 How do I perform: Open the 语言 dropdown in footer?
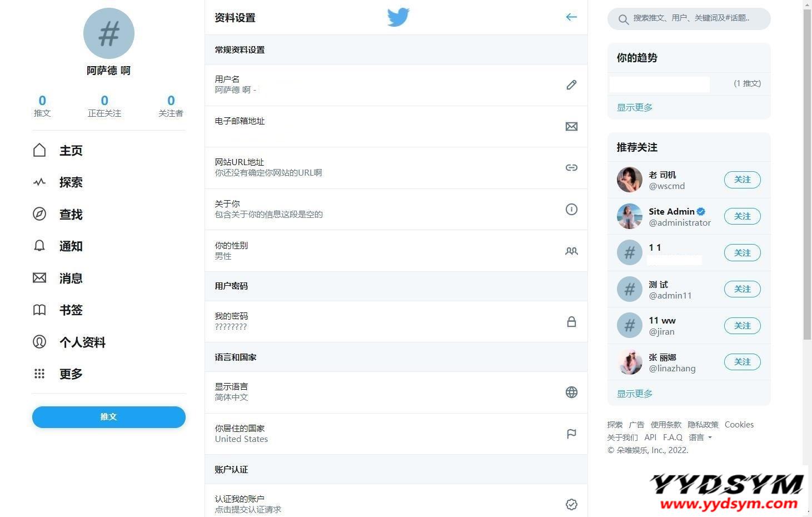click(700, 438)
